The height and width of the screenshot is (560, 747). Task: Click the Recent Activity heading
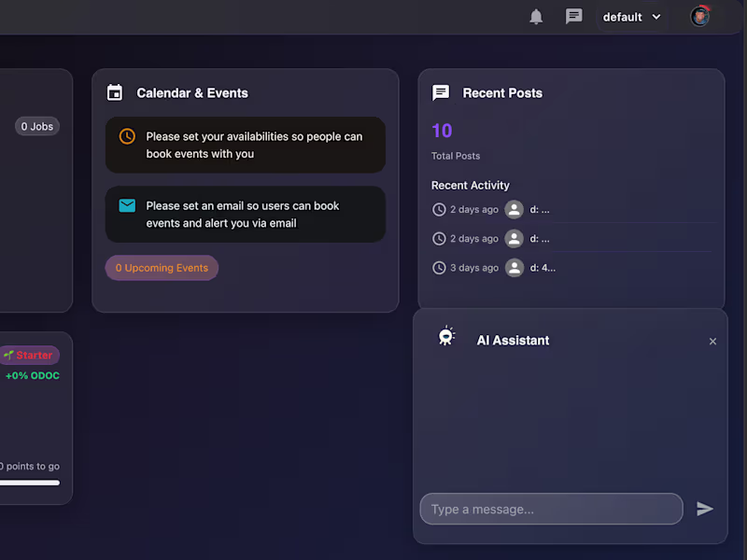(x=471, y=185)
